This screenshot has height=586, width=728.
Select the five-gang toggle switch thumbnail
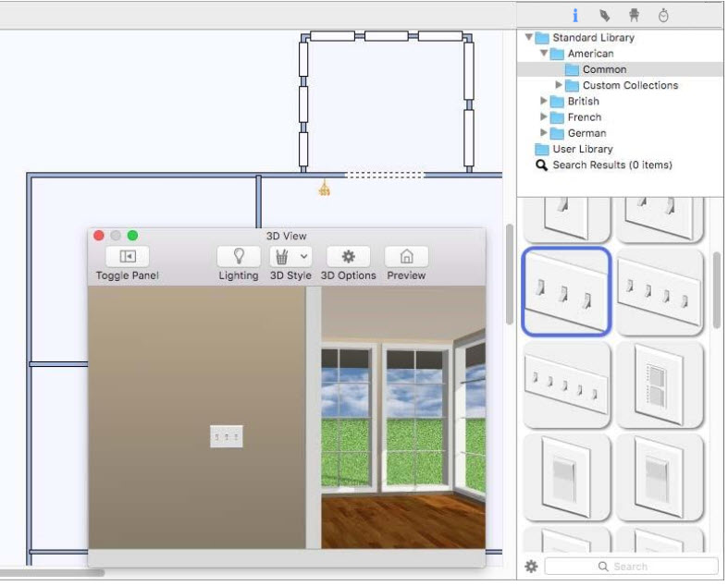tap(566, 385)
